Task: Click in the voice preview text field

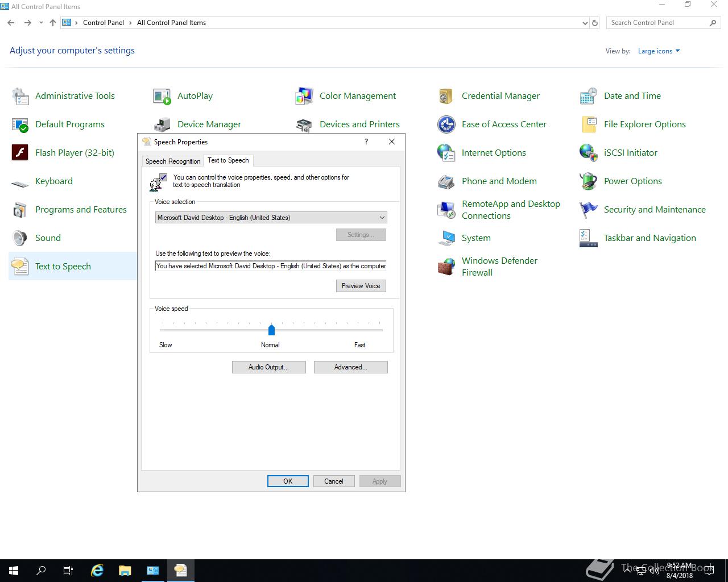Action: 271,266
